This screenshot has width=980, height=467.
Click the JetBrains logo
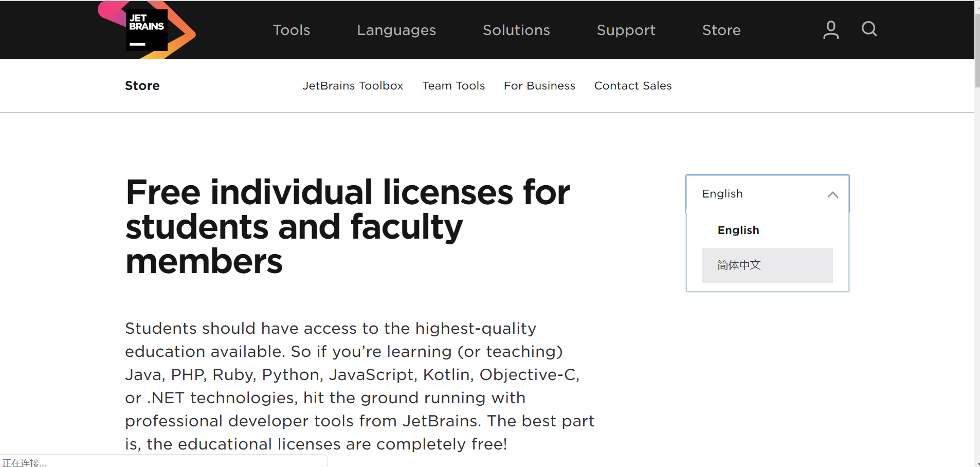147,29
